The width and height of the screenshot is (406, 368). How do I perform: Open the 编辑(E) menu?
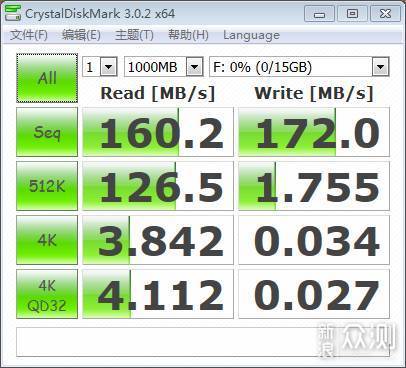[81, 35]
